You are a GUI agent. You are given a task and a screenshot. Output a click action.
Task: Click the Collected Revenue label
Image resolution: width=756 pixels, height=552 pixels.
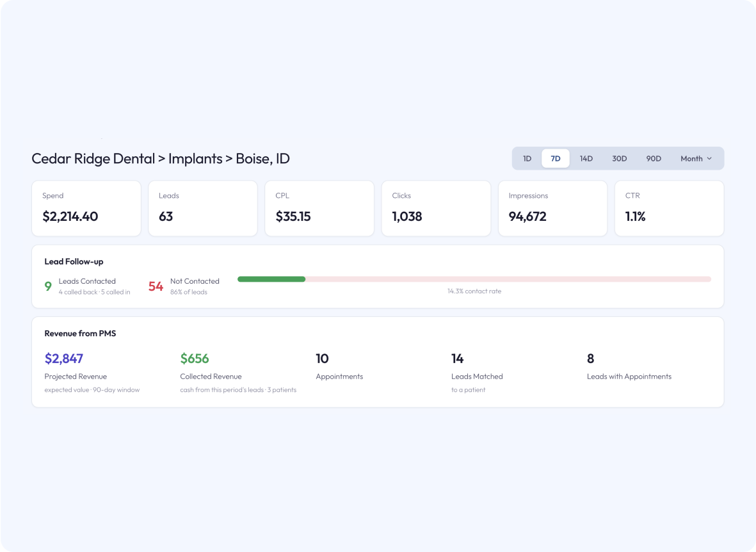point(211,377)
